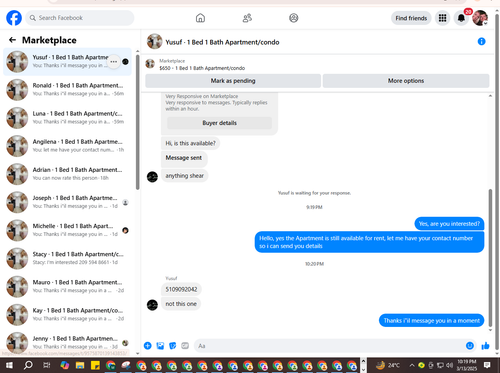Open conversation information icon
Screen dimensions: 500x373
click(481, 41)
